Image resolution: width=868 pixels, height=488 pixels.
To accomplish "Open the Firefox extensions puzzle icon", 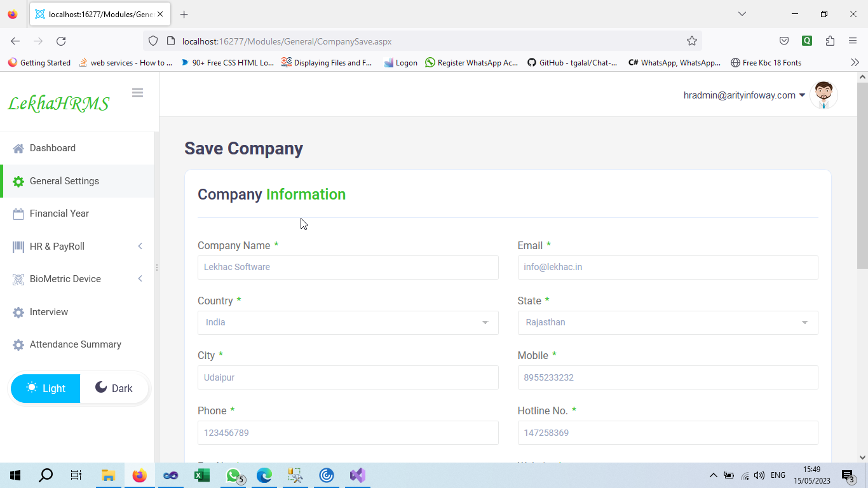I will coord(830,41).
